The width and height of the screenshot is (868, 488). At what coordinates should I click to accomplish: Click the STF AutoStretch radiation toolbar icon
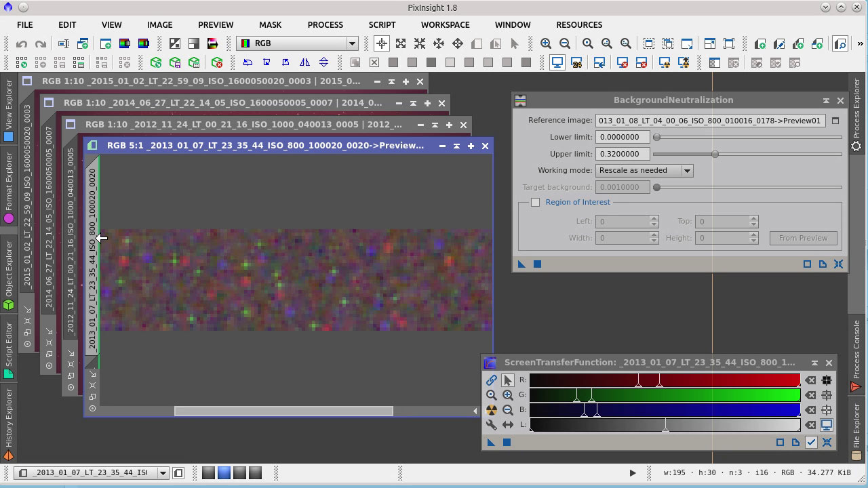click(x=665, y=62)
